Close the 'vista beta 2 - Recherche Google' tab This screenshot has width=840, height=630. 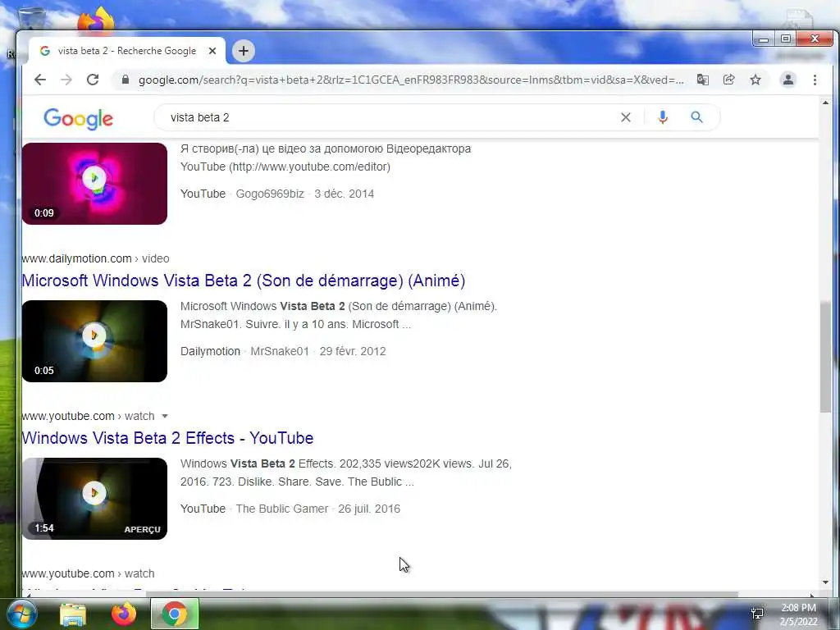pos(212,51)
